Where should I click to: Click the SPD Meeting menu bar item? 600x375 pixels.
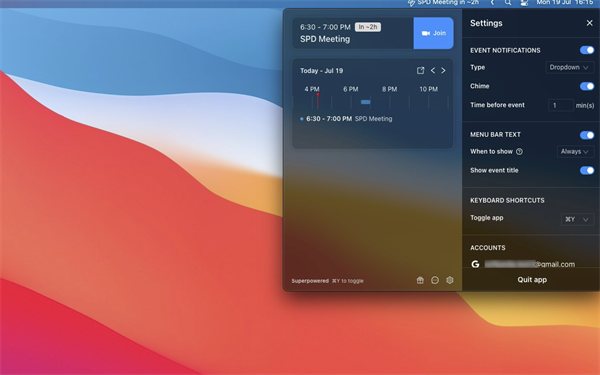443,3
